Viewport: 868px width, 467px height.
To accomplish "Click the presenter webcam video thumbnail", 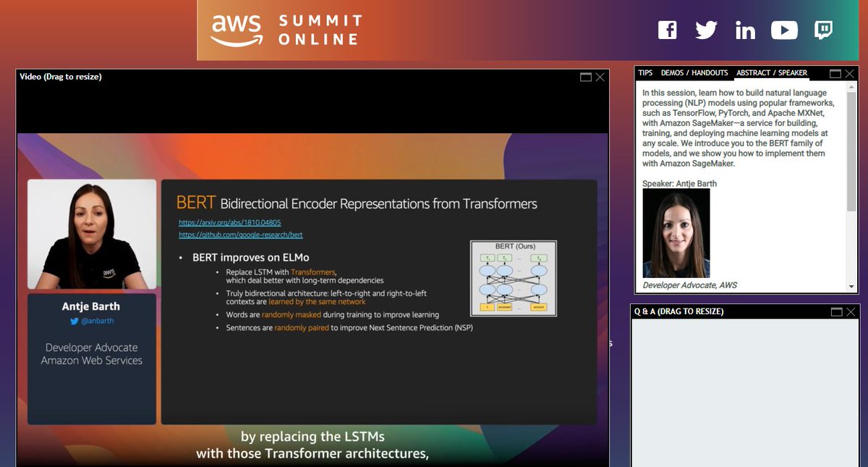I will coord(92,235).
